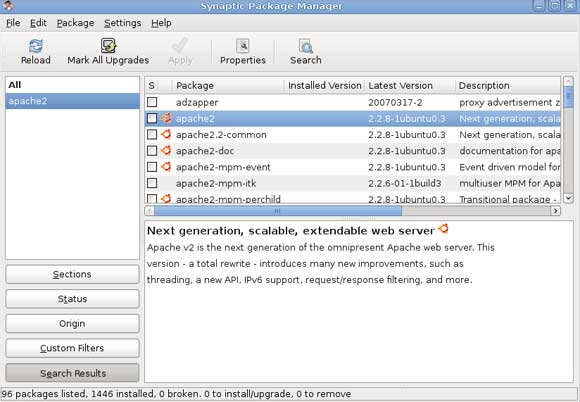Switch to Search Results view

(72, 373)
